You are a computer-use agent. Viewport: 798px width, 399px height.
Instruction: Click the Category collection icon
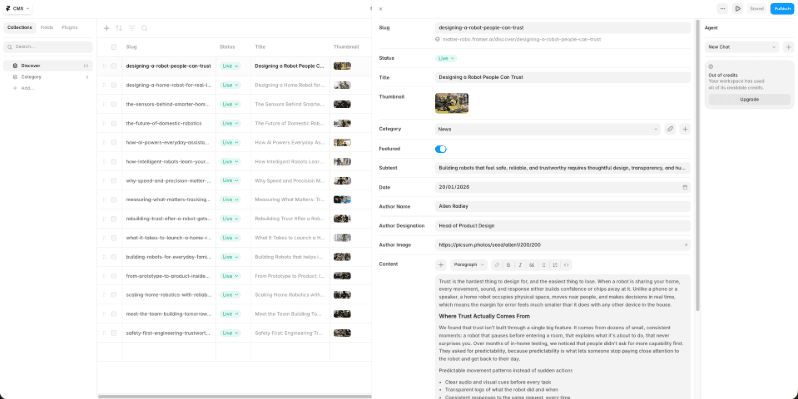(x=15, y=77)
